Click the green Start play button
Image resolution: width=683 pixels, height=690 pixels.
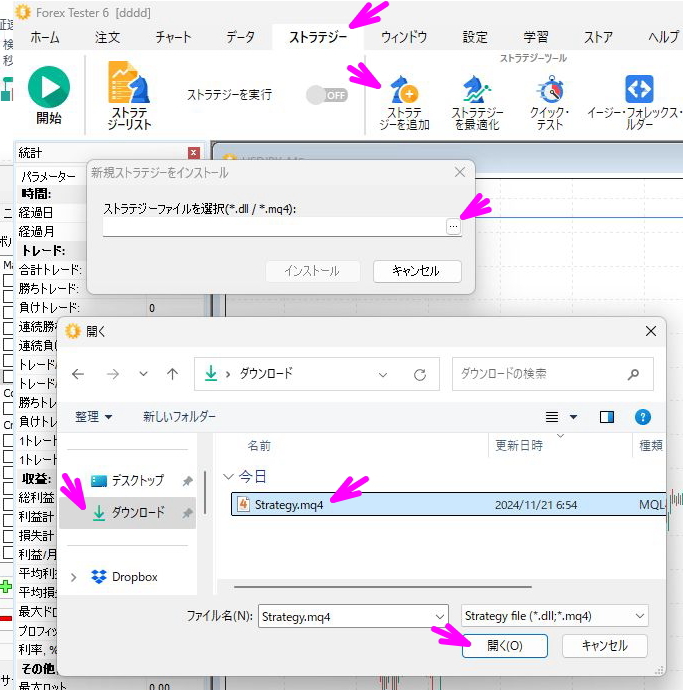click(x=48, y=87)
